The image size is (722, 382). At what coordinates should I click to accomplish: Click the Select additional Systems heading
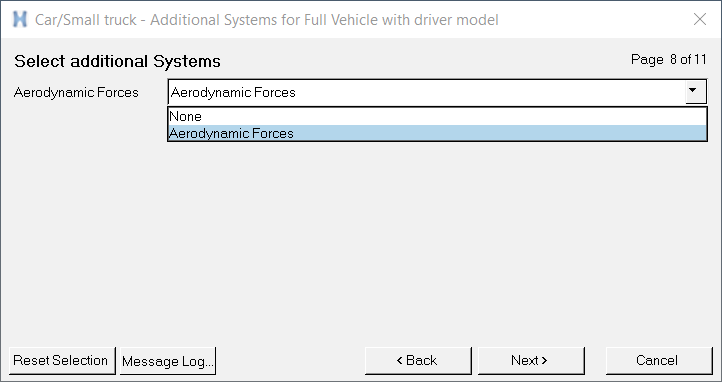click(x=117, y=61)
